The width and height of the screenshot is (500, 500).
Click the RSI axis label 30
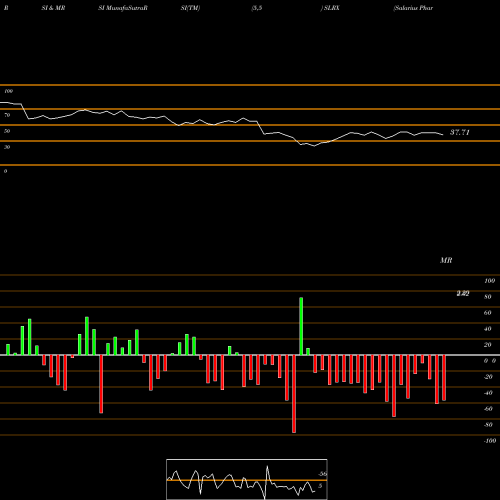pos(7,147)
